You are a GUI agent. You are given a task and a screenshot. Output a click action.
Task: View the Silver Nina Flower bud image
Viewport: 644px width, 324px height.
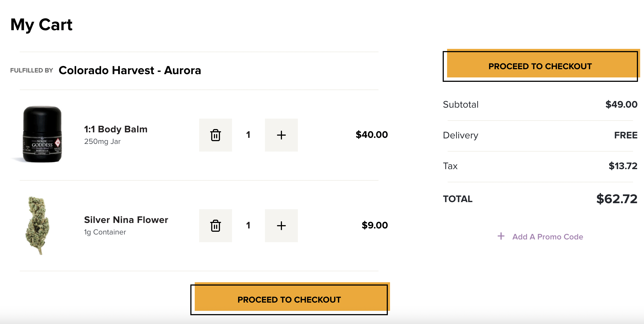[x=38, y=225]
